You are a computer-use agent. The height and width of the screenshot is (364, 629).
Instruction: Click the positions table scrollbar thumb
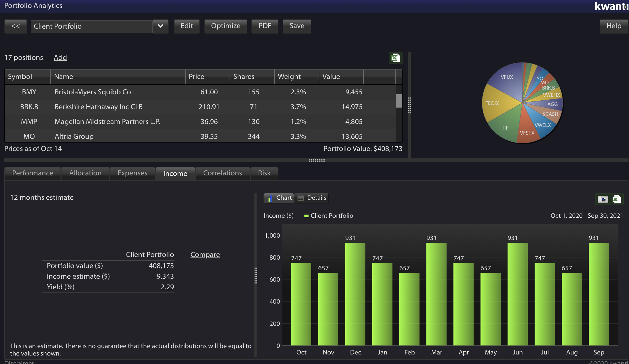(399, 101)
